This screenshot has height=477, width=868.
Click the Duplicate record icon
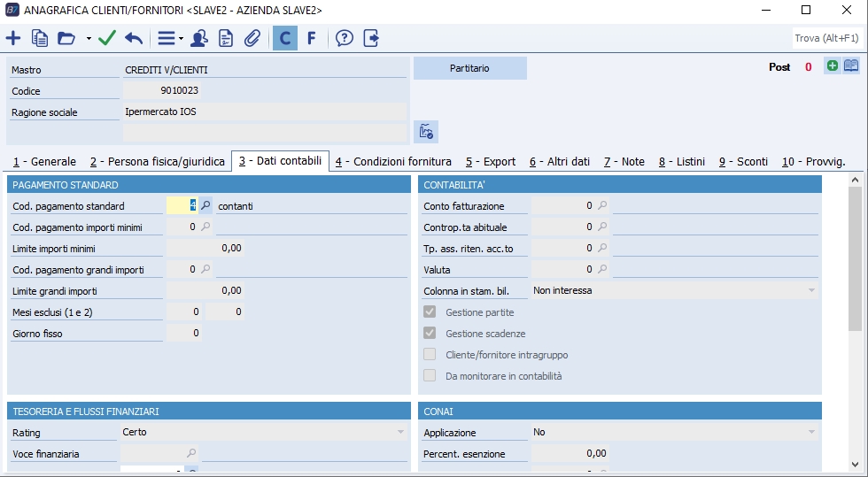click(40, 38)
